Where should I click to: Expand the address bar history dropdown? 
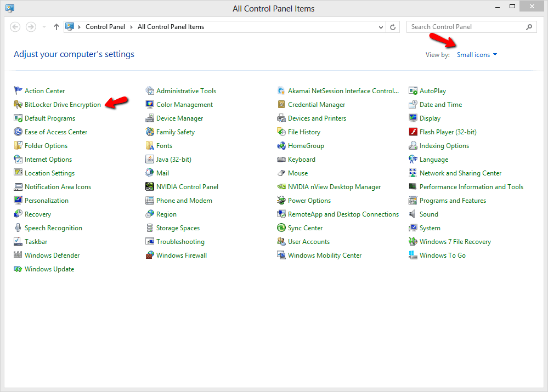(381, 26)
